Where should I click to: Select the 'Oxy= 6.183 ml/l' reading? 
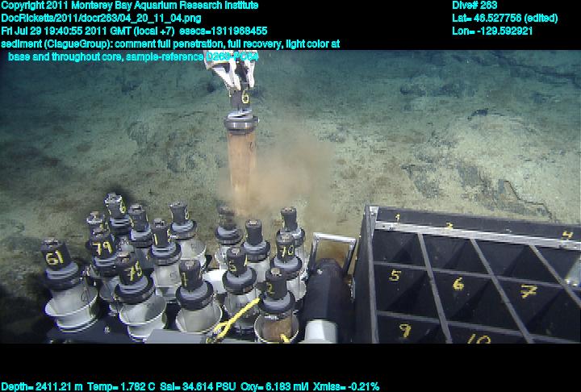click(274, 386)
